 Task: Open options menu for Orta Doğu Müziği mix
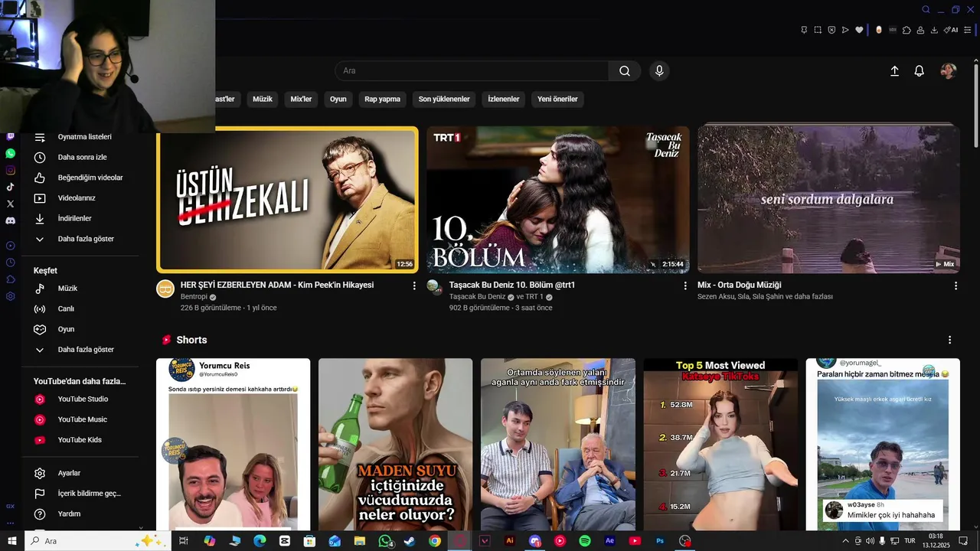955,285
